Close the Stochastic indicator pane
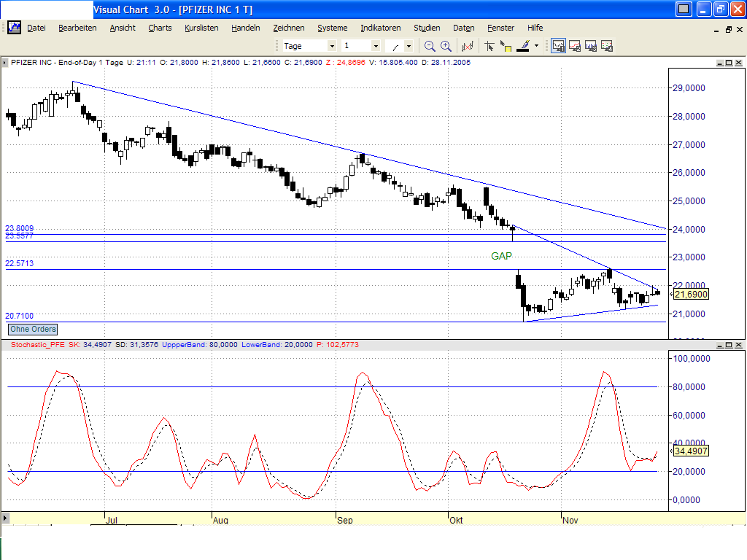The width and height of the screenshot is (747, 560). [x=738, y=345]
